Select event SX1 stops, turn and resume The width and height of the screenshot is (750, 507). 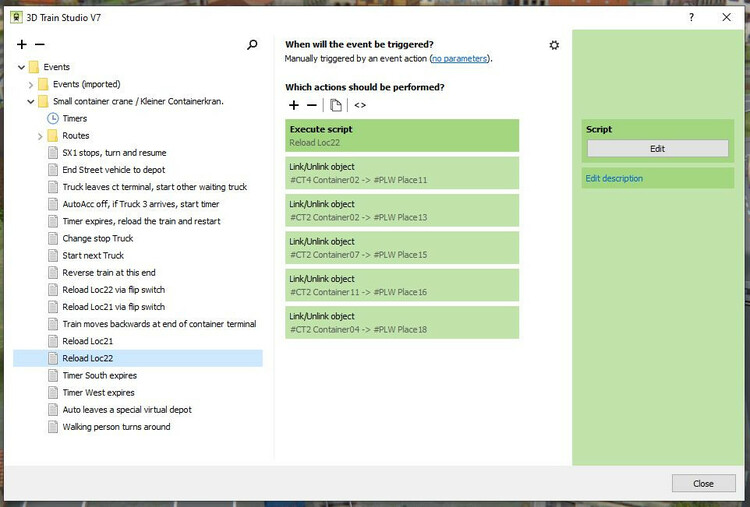click(x=114, y=153)
